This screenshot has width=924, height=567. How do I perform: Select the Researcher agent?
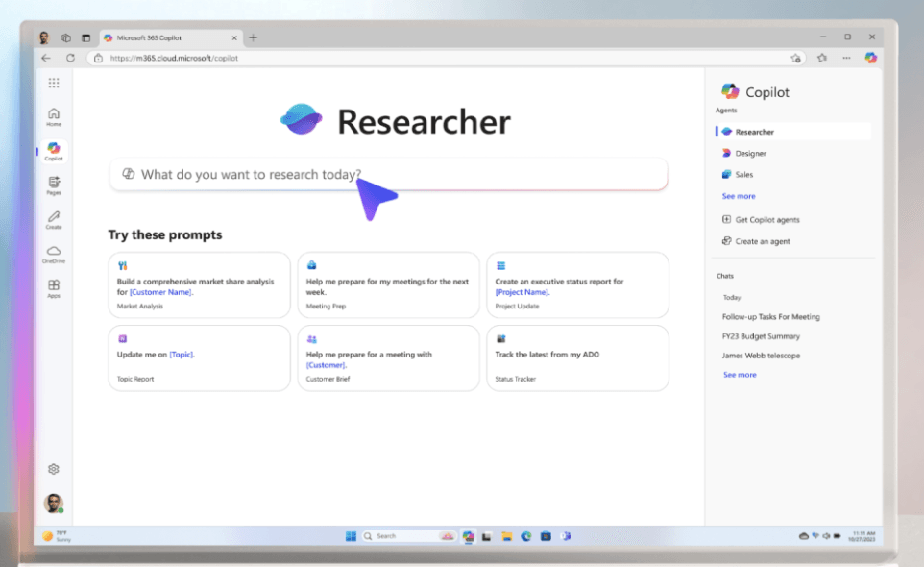click(793, 132)
